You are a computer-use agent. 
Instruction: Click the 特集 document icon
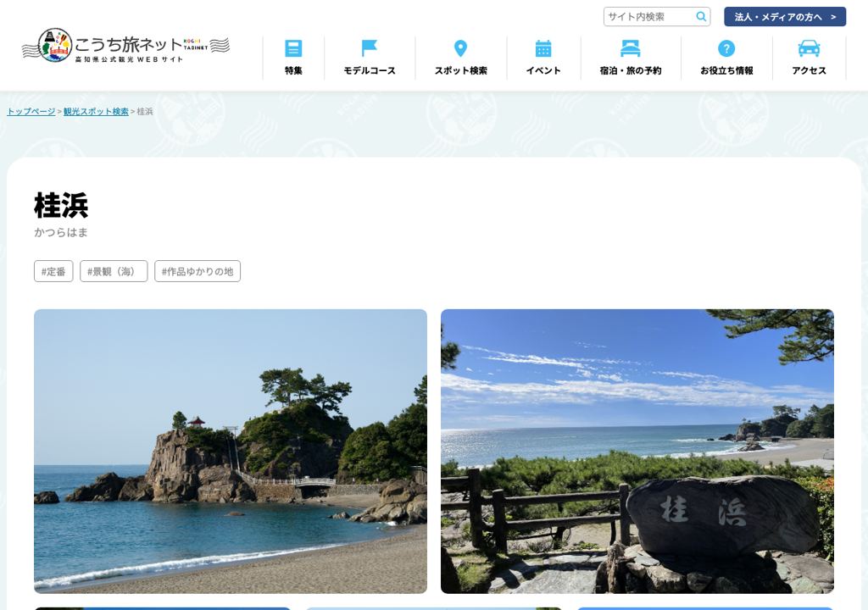[292, 48]
